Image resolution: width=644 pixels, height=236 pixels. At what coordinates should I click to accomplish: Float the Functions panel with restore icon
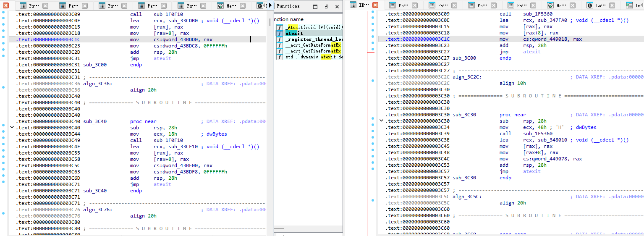[x=326, y=7]
